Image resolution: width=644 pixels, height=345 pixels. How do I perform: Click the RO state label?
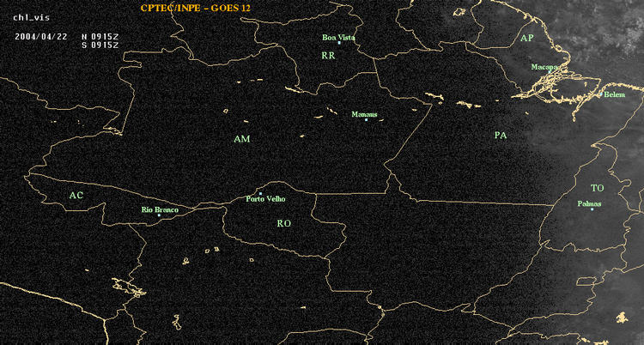284,223
